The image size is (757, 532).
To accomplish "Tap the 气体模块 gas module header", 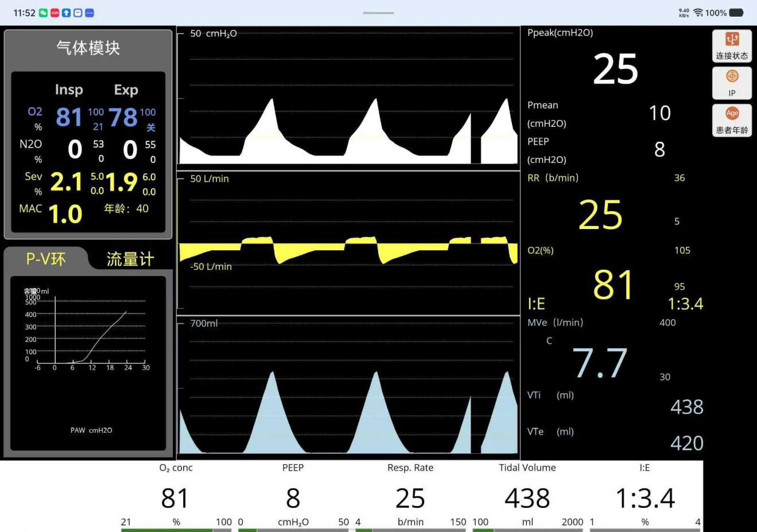I will tap(88, 48).
